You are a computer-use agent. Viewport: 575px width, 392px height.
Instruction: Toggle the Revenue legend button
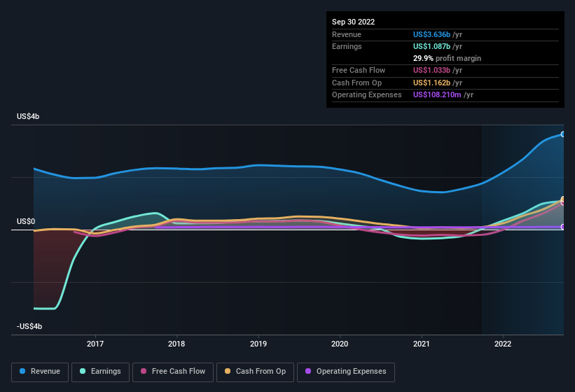tap(40, 372)
